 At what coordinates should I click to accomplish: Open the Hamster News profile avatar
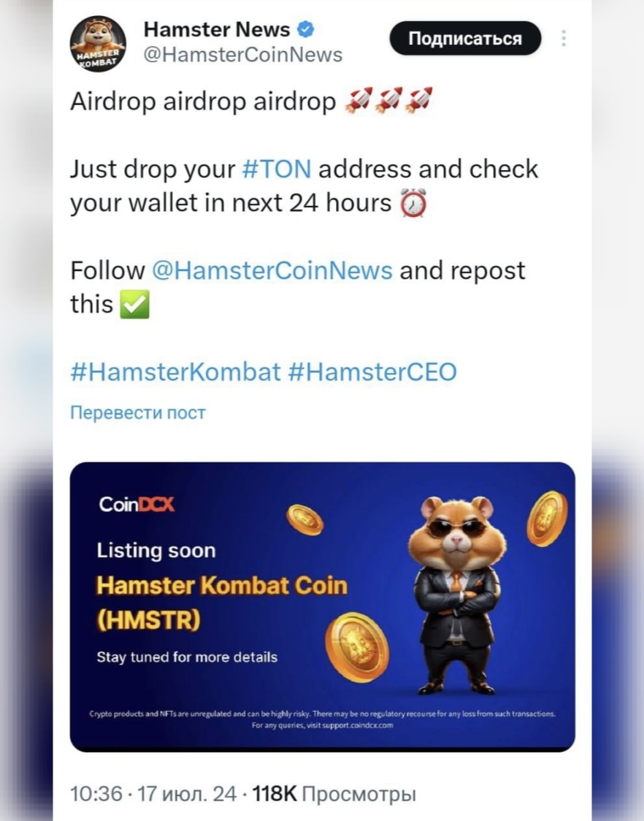click(x=98, y=44)
